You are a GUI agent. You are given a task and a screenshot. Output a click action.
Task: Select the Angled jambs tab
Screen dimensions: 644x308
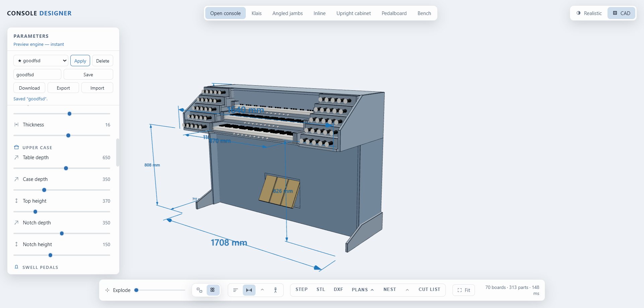tap(287, 13)
